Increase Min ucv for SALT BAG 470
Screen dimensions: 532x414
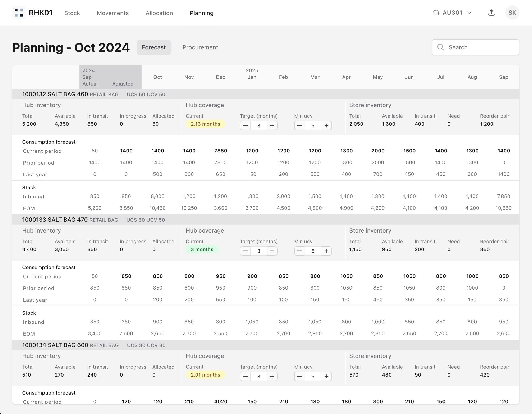tap(326, 251)
